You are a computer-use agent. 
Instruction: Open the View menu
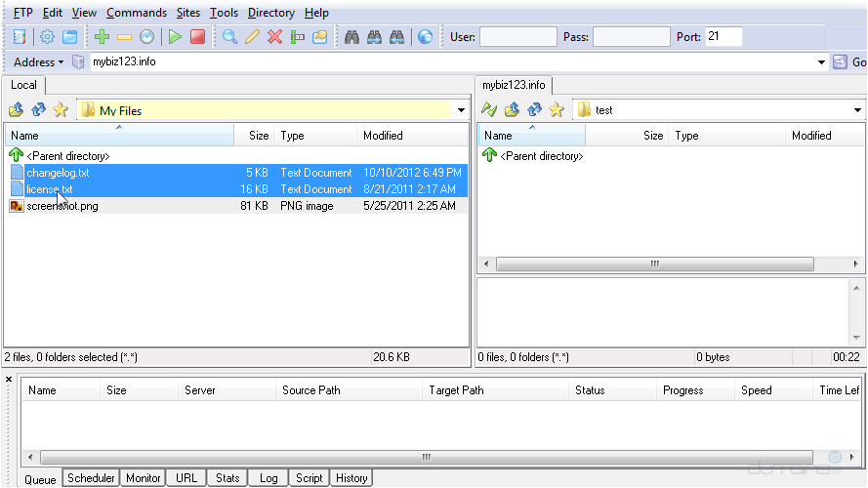click(84, 13)
